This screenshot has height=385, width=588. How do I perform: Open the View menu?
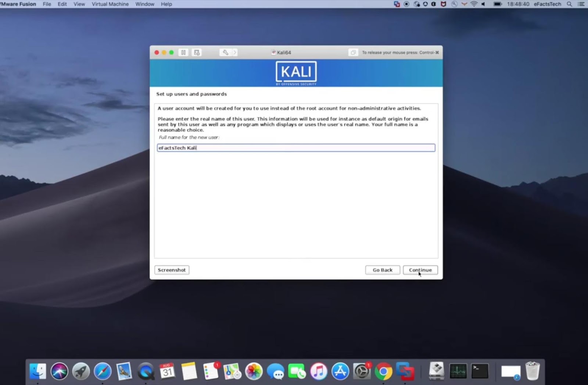(x=79, y=4)
